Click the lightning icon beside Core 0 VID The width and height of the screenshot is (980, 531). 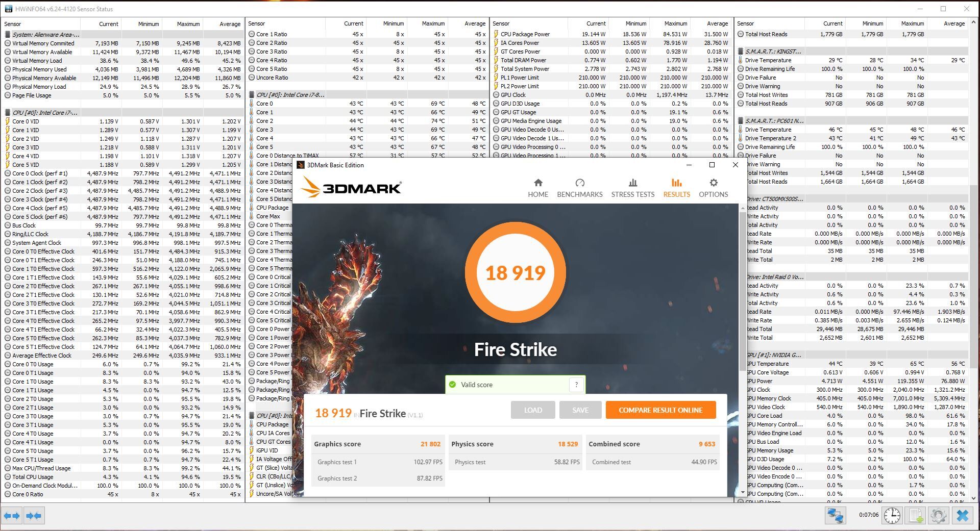(8, 121)
